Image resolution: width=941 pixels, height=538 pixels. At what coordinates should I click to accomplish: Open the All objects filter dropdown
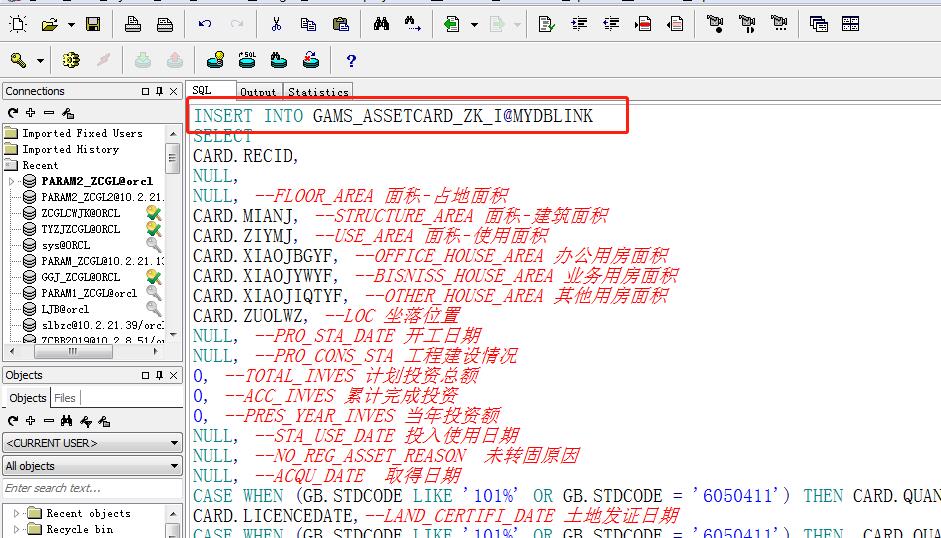pos(91,466)
